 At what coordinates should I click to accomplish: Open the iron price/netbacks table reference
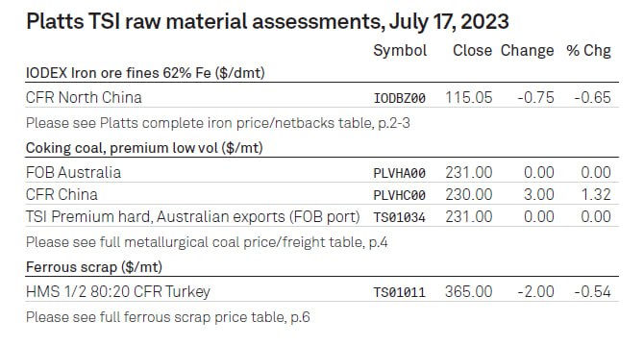217,123
